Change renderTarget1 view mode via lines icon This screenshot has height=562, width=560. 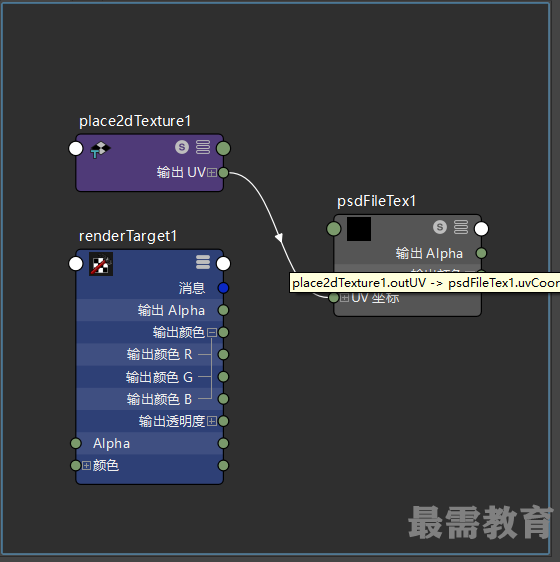203,262
